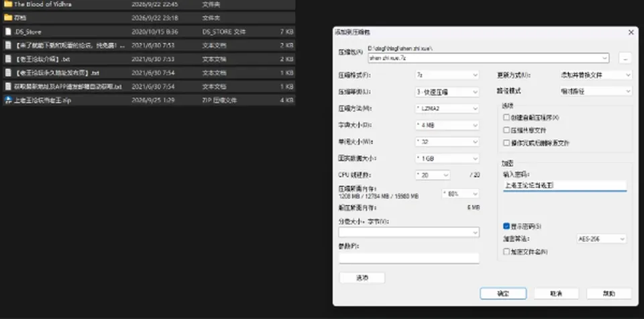The width and height of the screenshot is (644, 319).
Task: Click icon of the last .txt file above the ZIP
Action: [x=8, y=87]
